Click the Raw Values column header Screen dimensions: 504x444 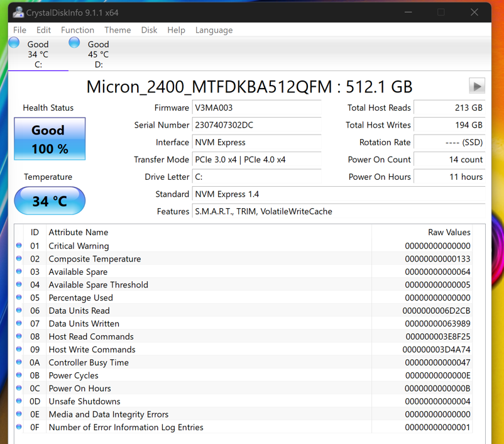click(422, 232)
